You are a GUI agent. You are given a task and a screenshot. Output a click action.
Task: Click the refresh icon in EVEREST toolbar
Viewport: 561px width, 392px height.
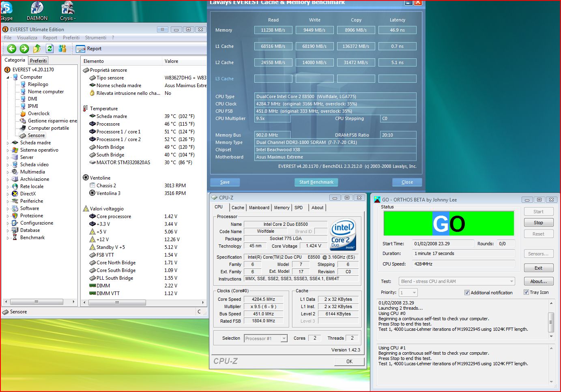[49, 49]
